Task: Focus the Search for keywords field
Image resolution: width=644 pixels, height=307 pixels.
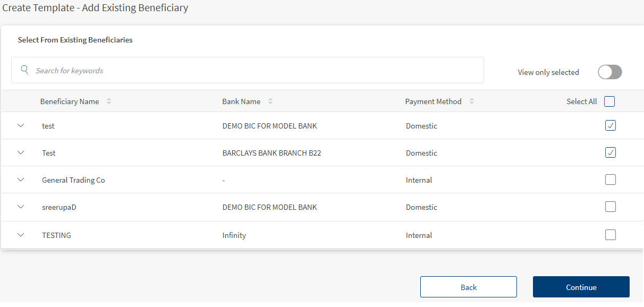Action: (x=255, y=71)
